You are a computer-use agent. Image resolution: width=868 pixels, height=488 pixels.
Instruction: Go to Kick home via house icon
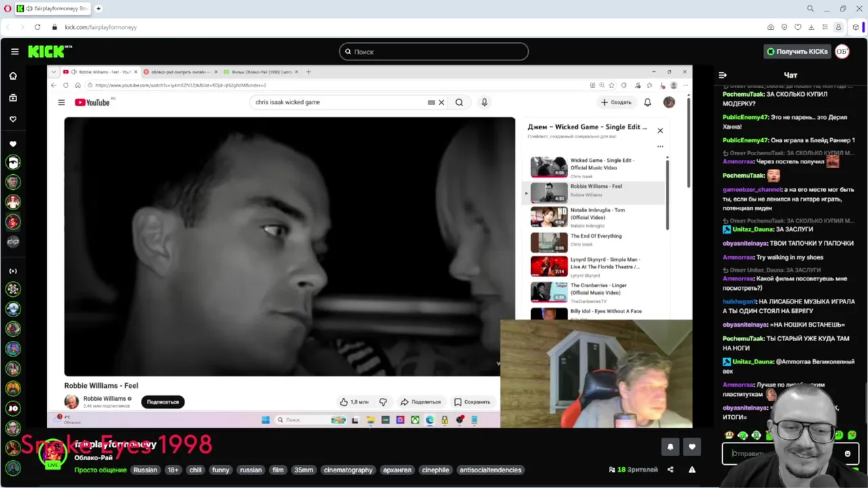coord(13,76)
